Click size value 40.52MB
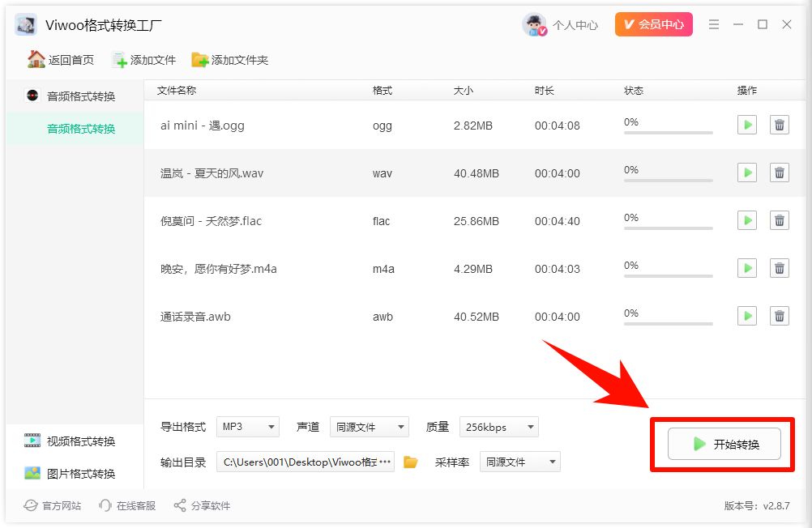 click(477, 317)
